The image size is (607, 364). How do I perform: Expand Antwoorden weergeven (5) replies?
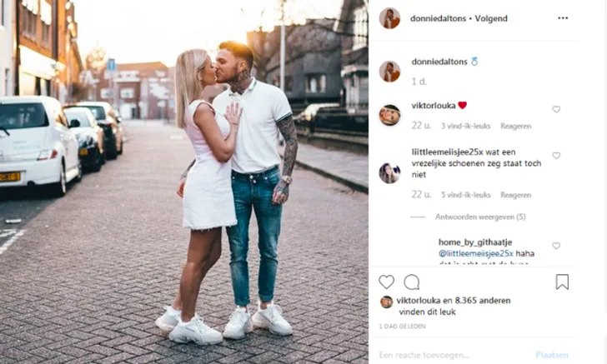[480, 217]
